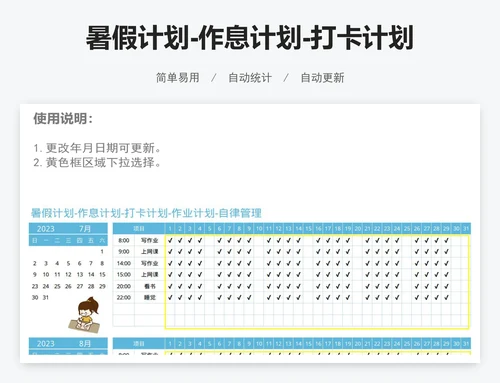Toggle the day 29 checkmark in the 8:00 row

tap(446, 240)
